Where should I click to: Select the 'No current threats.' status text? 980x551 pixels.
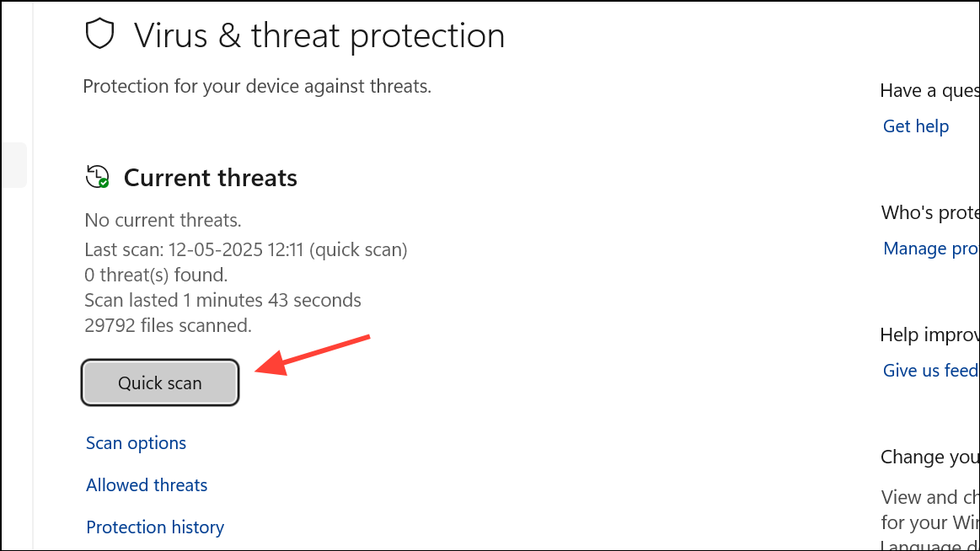[x=163, y=220]
